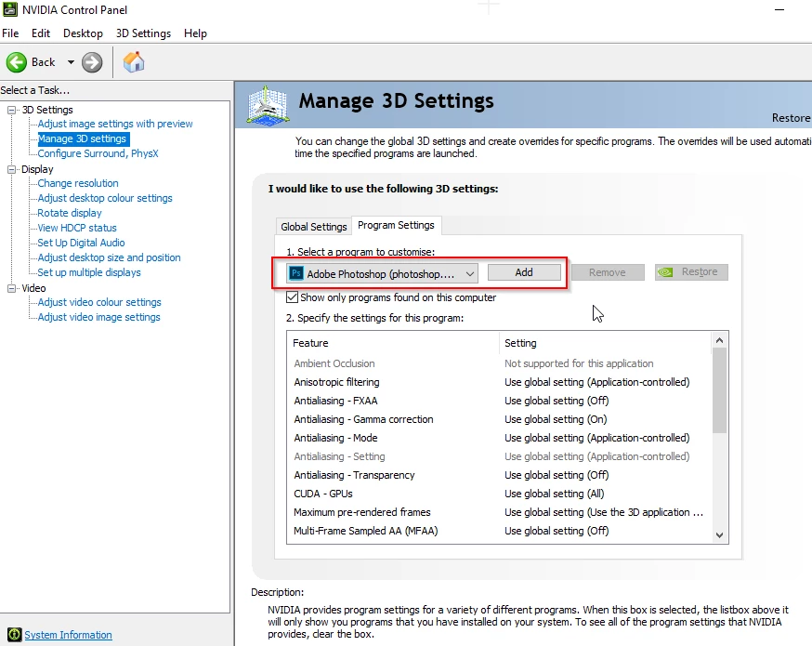Toggle 'Show only programs found on this computer'
Screen dimensions: 812x646
(x=292, y=297)
